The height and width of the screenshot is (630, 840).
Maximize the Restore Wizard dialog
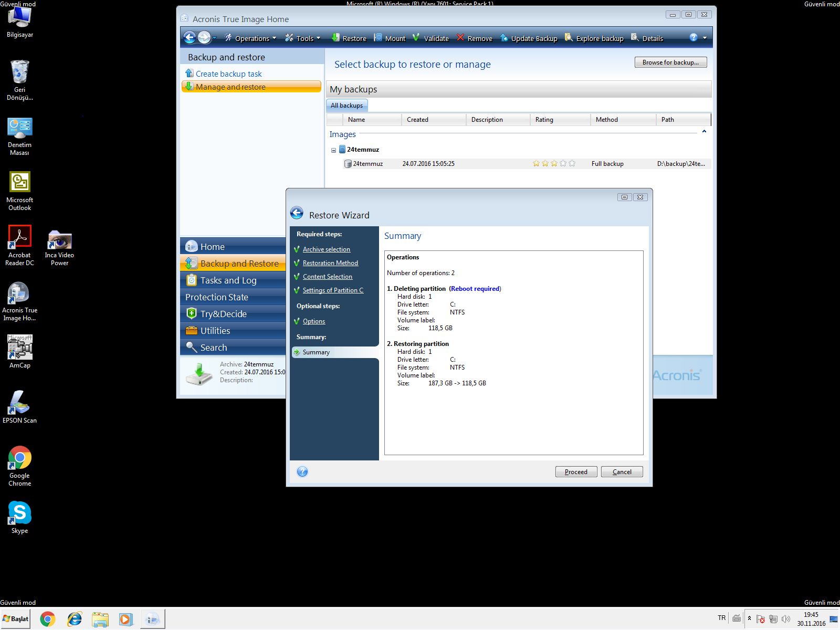pos(624,197)
